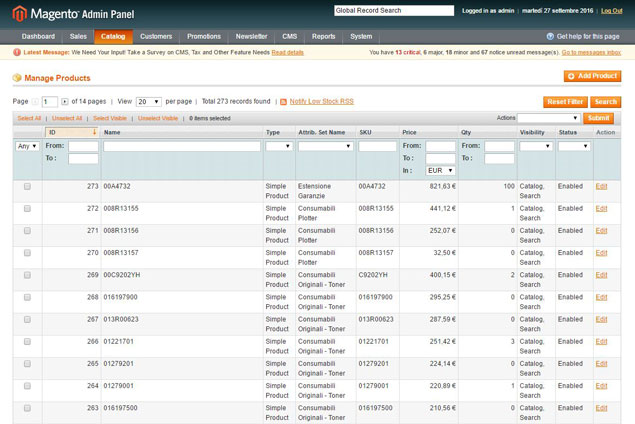The image size is (635, 424).
Task: Click the Magento logo icon
Action: tap(19, 14)
